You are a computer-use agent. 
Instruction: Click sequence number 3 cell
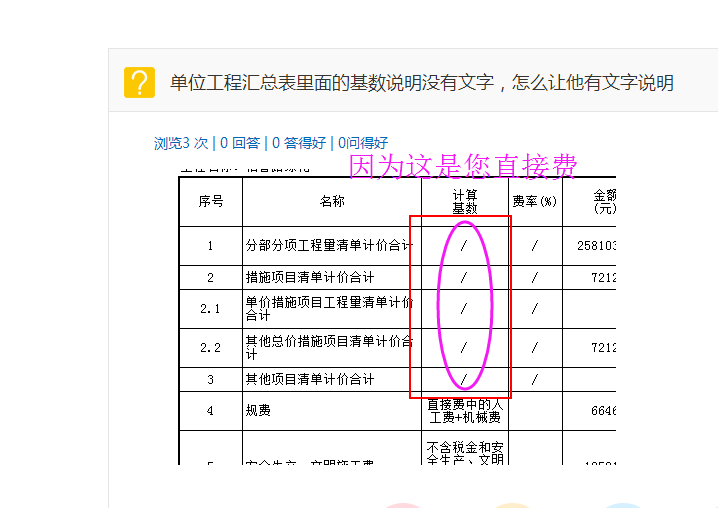210,379
